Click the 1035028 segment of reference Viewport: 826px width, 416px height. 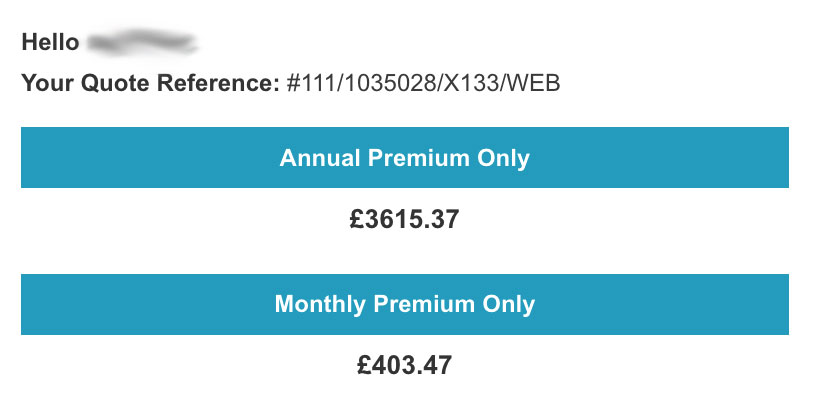(390, 83)
